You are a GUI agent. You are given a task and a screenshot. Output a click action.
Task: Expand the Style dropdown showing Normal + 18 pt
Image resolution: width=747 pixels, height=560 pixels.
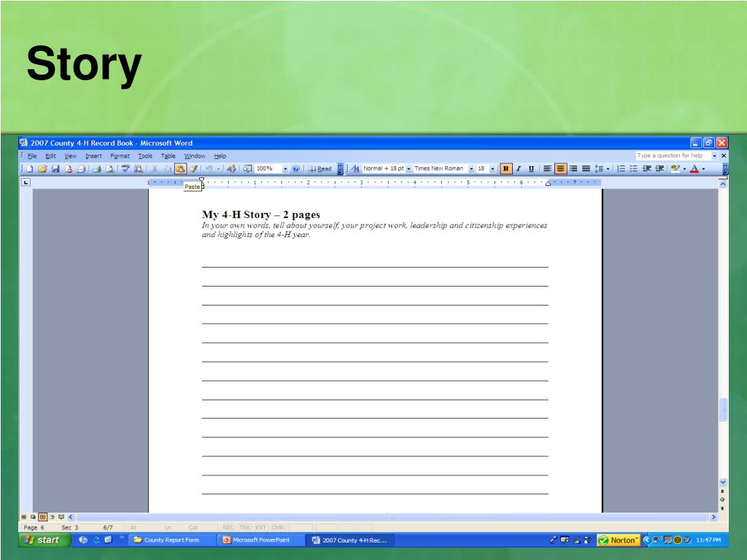pyautogui.click(x=409, y=168)
